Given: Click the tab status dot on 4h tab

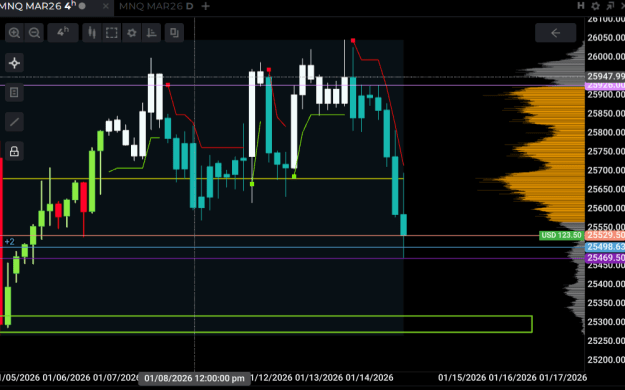Looking at the screenshot, I should (82, 6).
